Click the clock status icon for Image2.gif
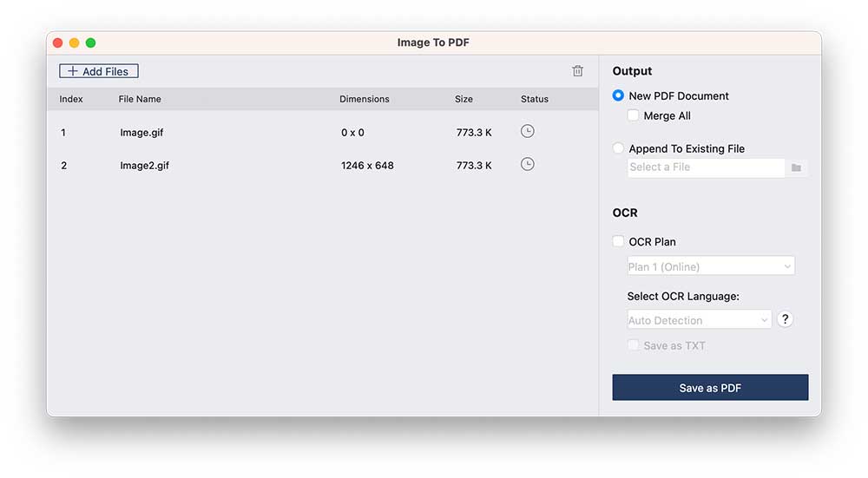 (x=527, y=164)
